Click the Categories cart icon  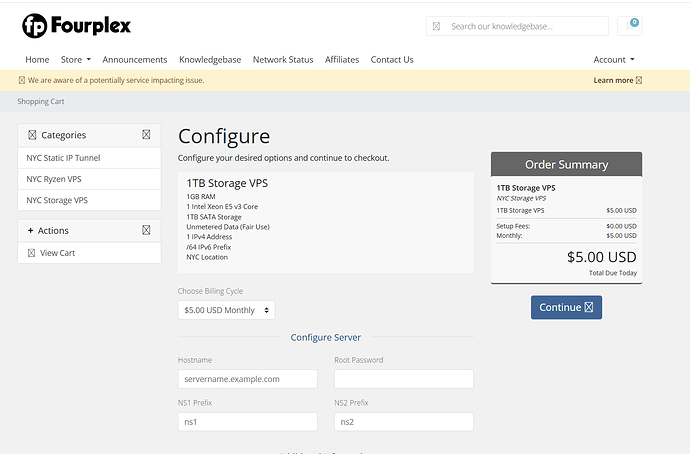point(32,135)
